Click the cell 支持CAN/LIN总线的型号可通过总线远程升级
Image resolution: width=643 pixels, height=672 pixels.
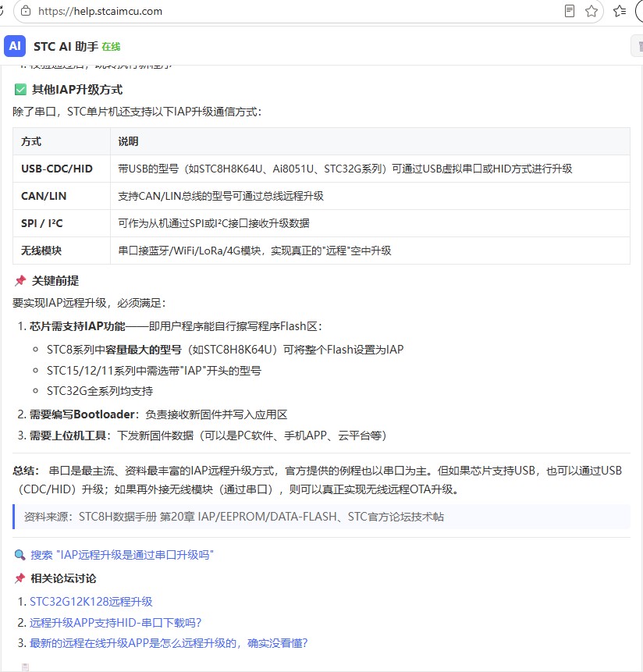coord(370,196)
